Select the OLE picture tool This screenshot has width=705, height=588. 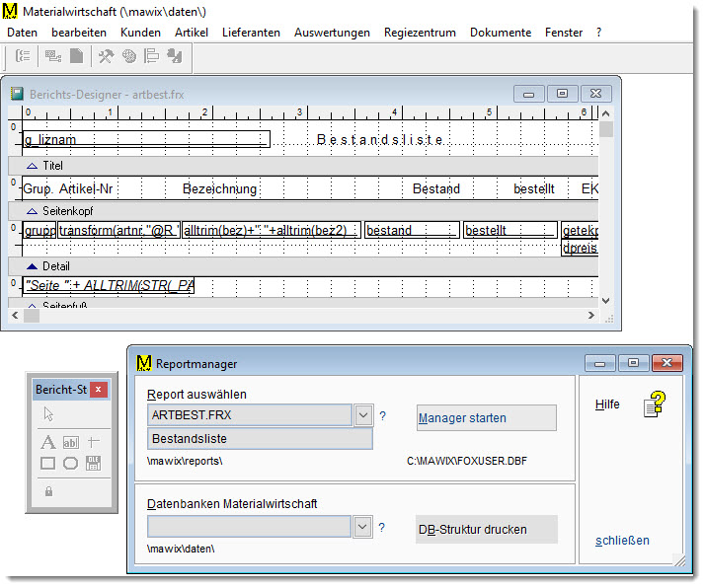(95, 464)
